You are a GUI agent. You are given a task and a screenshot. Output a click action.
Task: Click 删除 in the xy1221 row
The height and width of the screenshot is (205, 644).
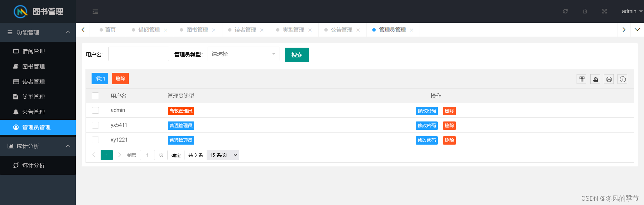coord(449,140)
